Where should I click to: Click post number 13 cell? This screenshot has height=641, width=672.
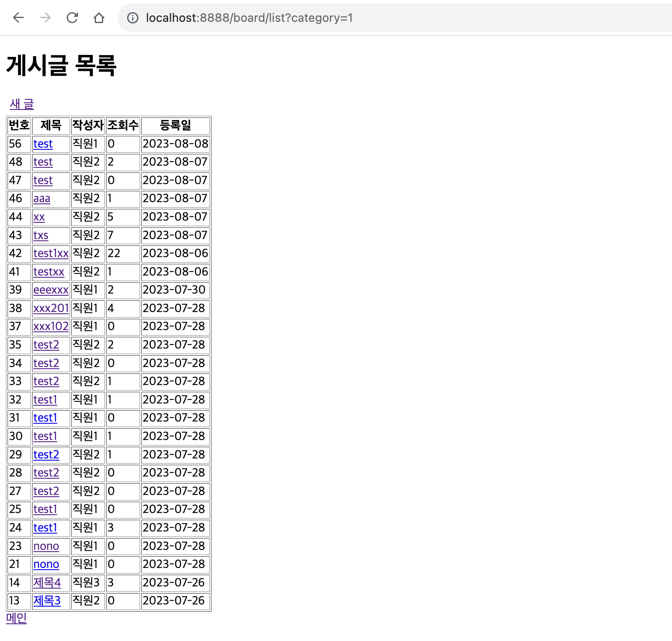pos(19,601)
